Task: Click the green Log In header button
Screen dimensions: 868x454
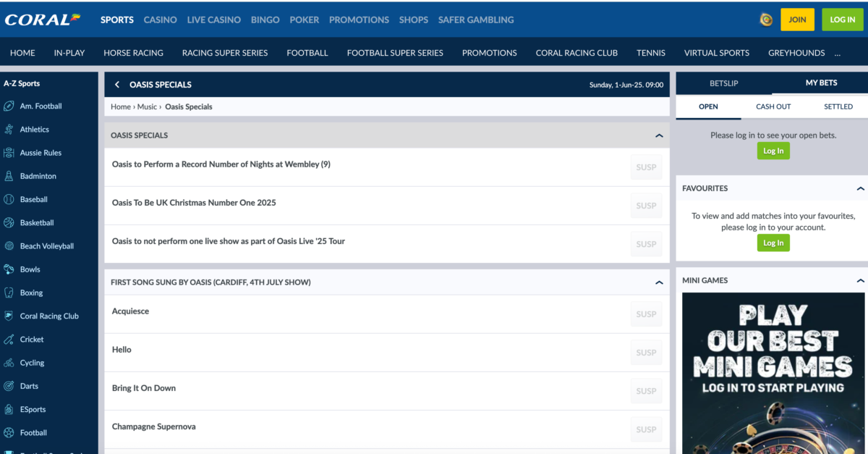Action: (843, 20)
